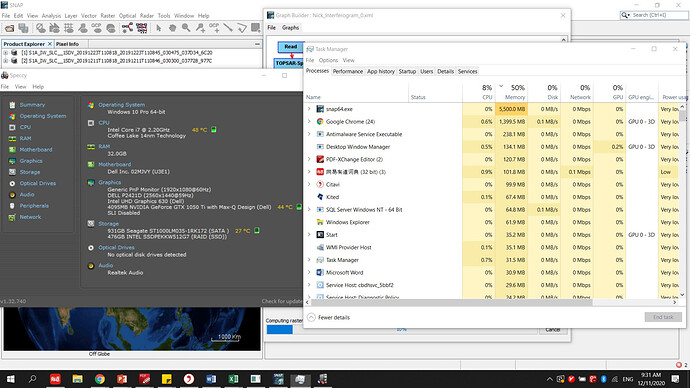Open the notification center on taskbar
Screen dimensions: 690x388
(675, 379)
